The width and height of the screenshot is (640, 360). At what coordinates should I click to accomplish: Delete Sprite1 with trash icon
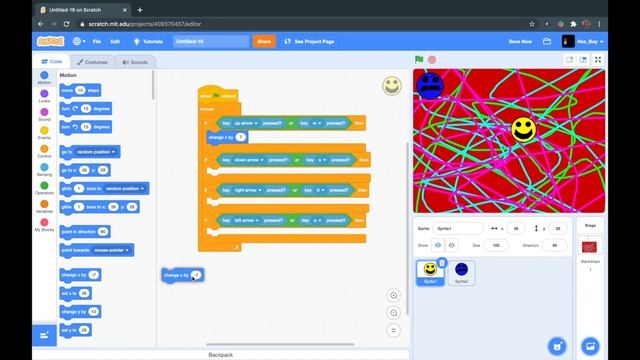click(x=442, y=263)
